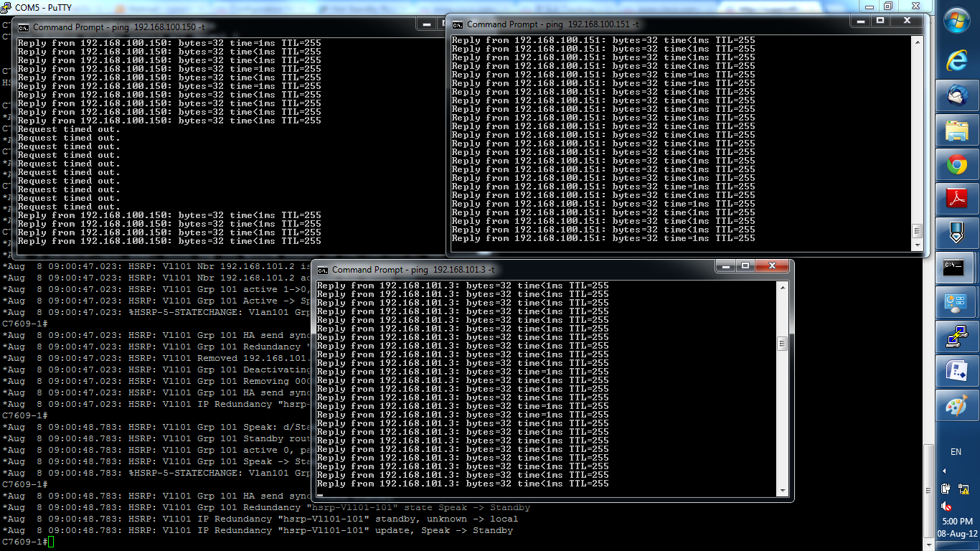The width and height of the screenshot is (980, 551).
Task: Maximize the ping 192.168.101.3 window
Action: coord(745,265)
